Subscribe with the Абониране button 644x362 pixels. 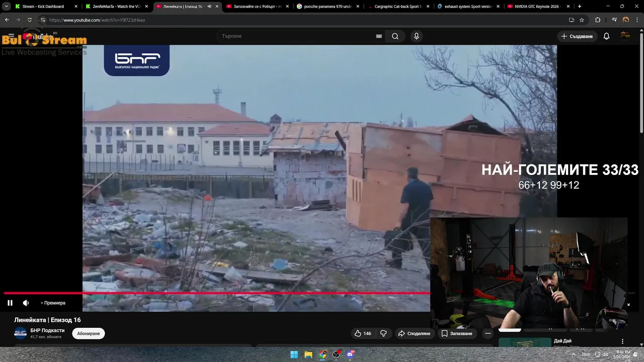tap(89, 333)
